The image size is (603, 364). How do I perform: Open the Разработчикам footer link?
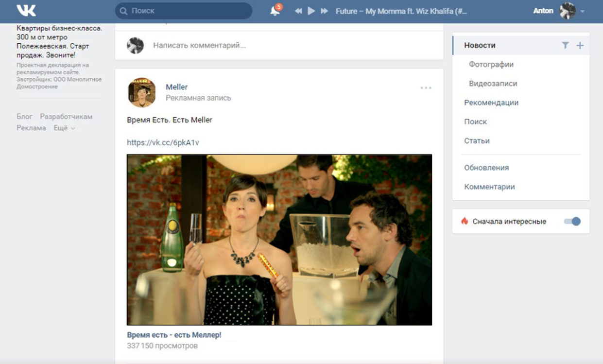[66, 117]
